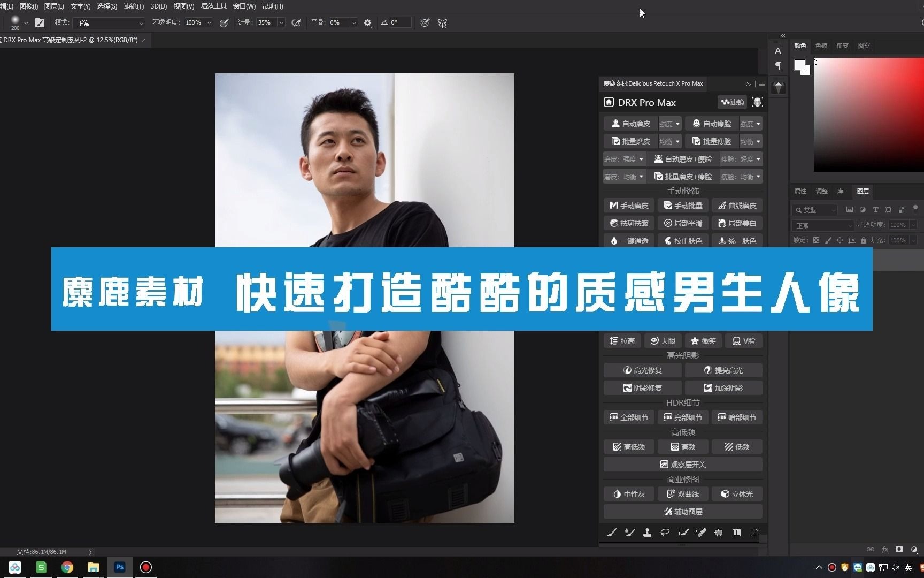Click the 辅助图层 button
The image size is (924, 578).
683,511
